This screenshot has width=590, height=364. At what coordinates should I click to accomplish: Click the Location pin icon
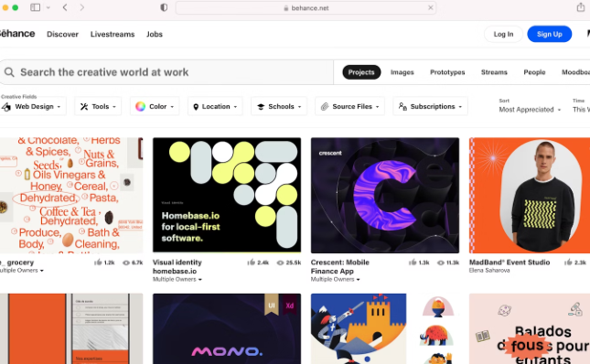[196, 107]
